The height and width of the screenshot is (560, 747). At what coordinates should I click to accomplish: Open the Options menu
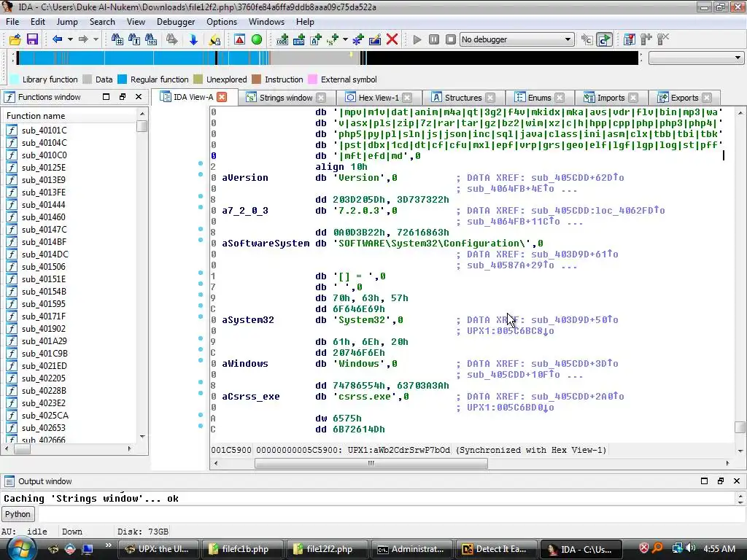tap(222, 22)
